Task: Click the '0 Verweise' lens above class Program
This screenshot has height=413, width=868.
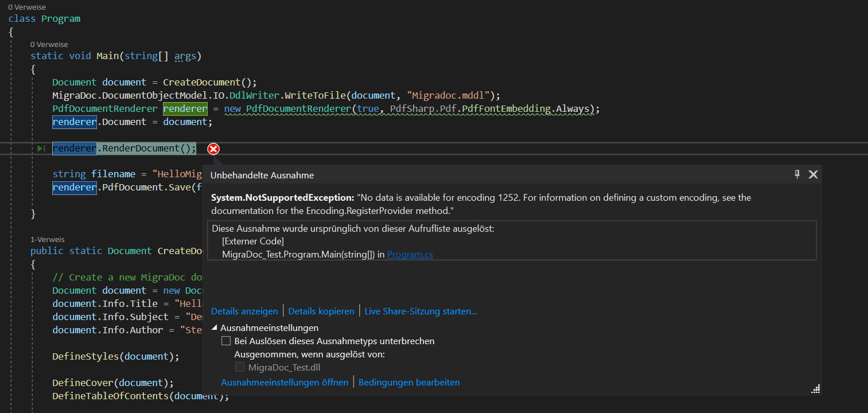Action: pyautogui.click(x=27, y=7)
